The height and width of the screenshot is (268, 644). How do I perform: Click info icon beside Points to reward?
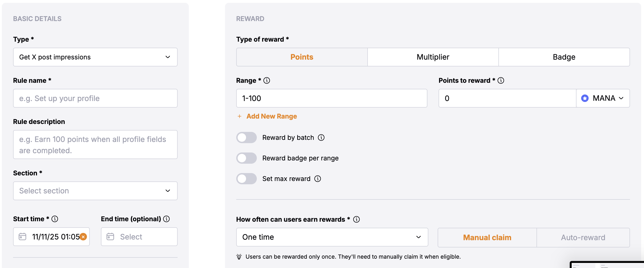pyautogui.click(x=501, y=81)
